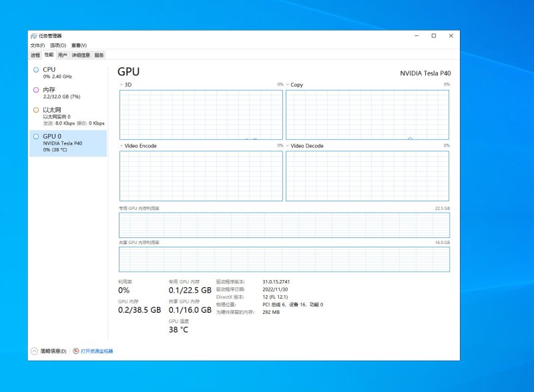Click 简略信息(D) to show fewer details
This screenshot has height=392, width=534.
pos(49,351)
